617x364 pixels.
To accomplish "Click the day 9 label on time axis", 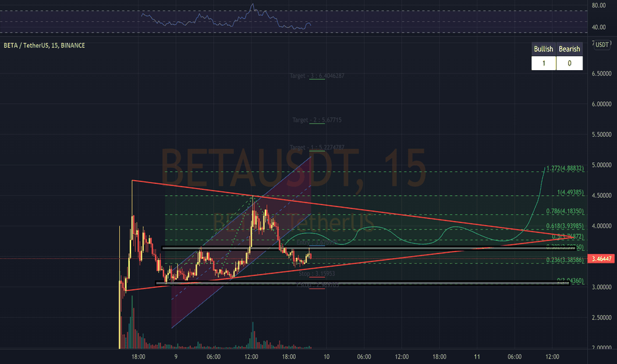I will (176, 357).
